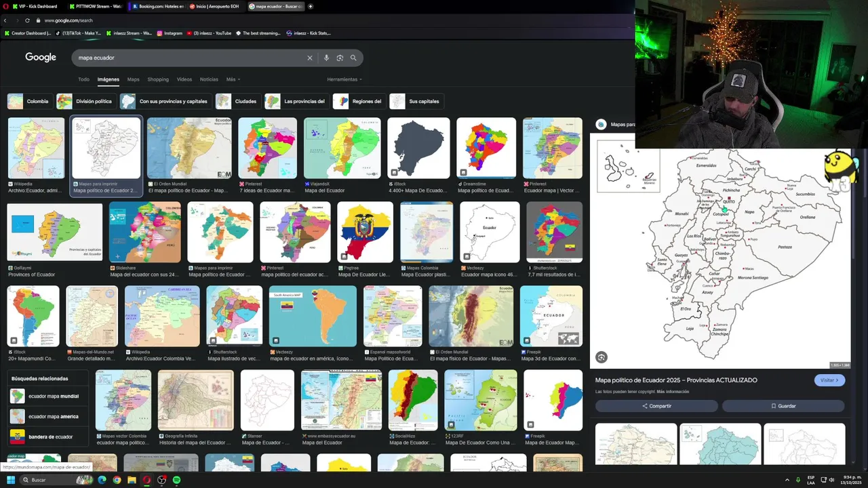The height and width of the screenshot is (488, 868).
Task: Filter by Ciudades chip
Action: coord(237,101)
